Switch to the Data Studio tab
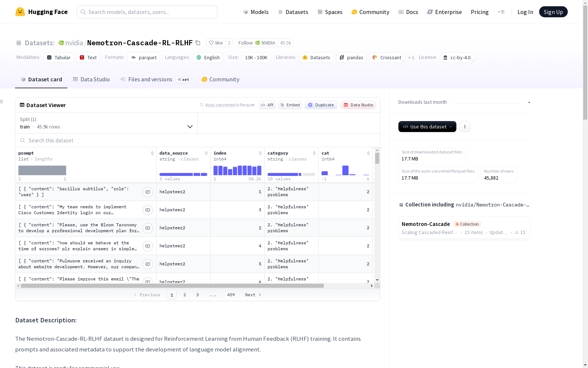This screenshot has height=368, width=588. pyautogui.click(x=91, y=79)
